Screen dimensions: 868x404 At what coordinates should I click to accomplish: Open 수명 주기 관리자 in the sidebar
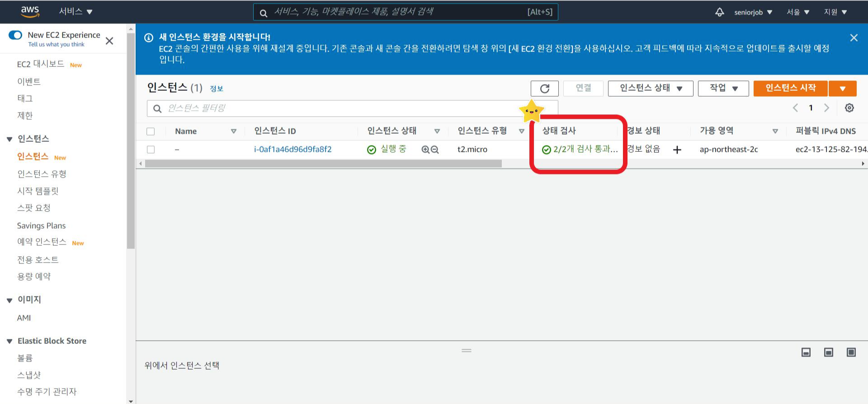47,391
